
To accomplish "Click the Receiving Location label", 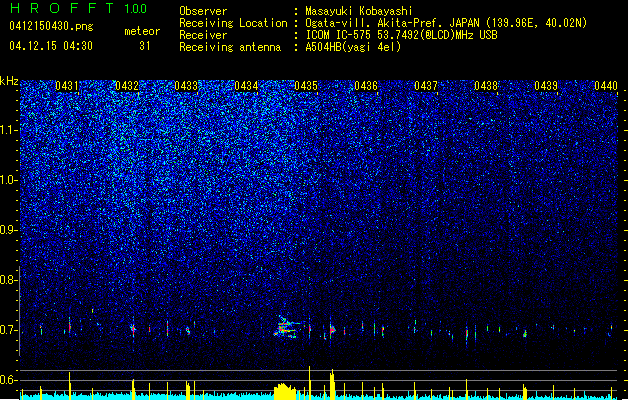I will coord(233,23).
